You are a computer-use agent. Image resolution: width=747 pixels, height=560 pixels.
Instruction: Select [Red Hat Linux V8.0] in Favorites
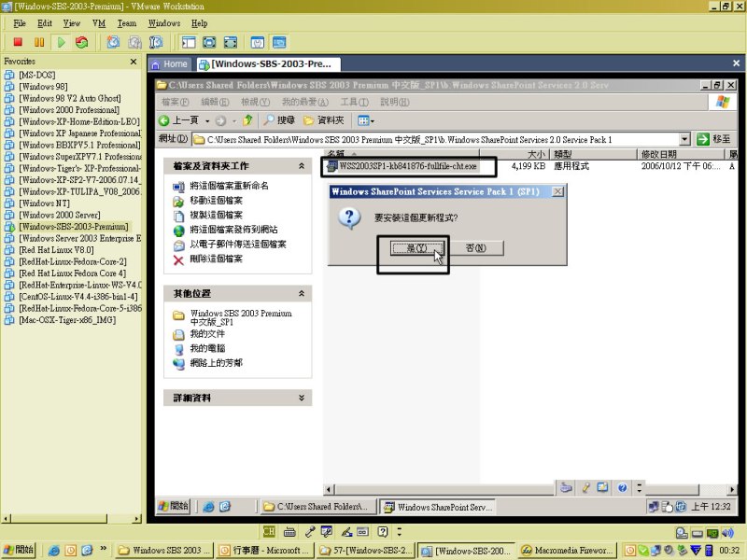coord(56,250)
